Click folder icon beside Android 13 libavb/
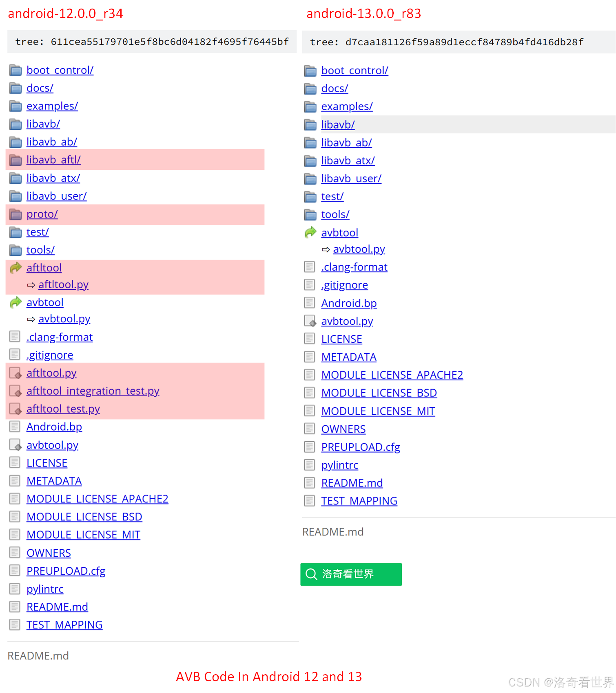Screen dimensions: 616x693 310,125
